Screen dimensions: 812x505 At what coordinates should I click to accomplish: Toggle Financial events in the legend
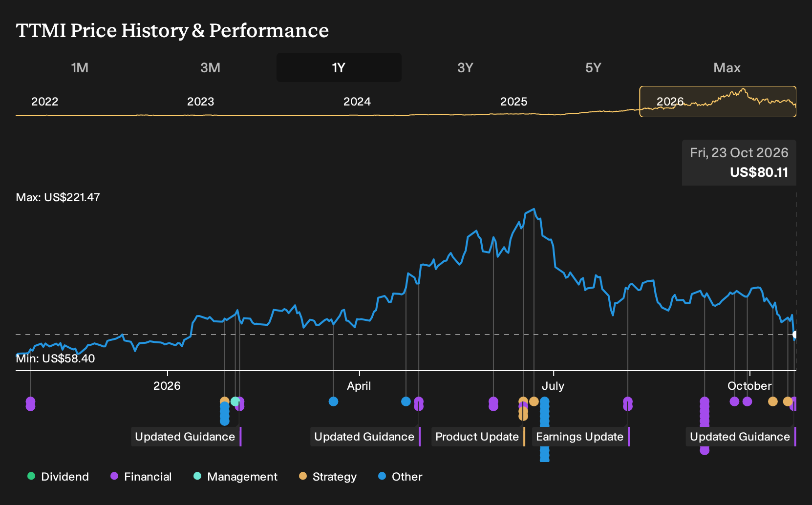pyautogui.click(x=141, y=477)
